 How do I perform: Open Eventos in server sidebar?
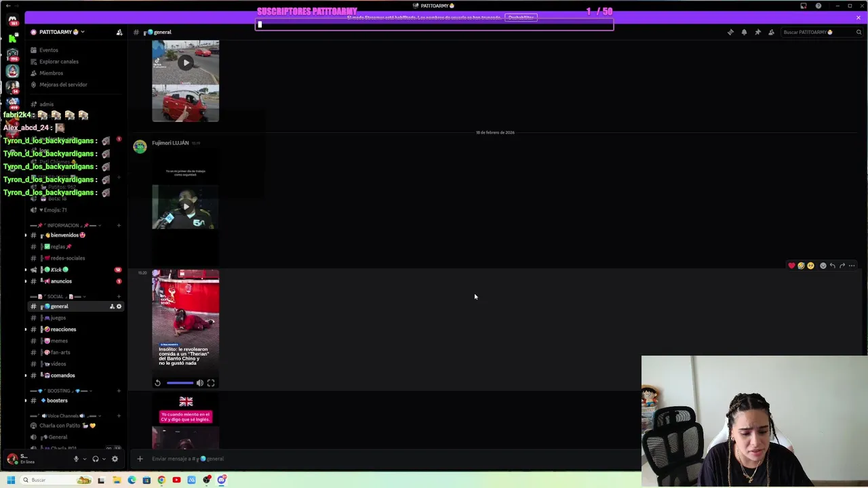[76, 50]
